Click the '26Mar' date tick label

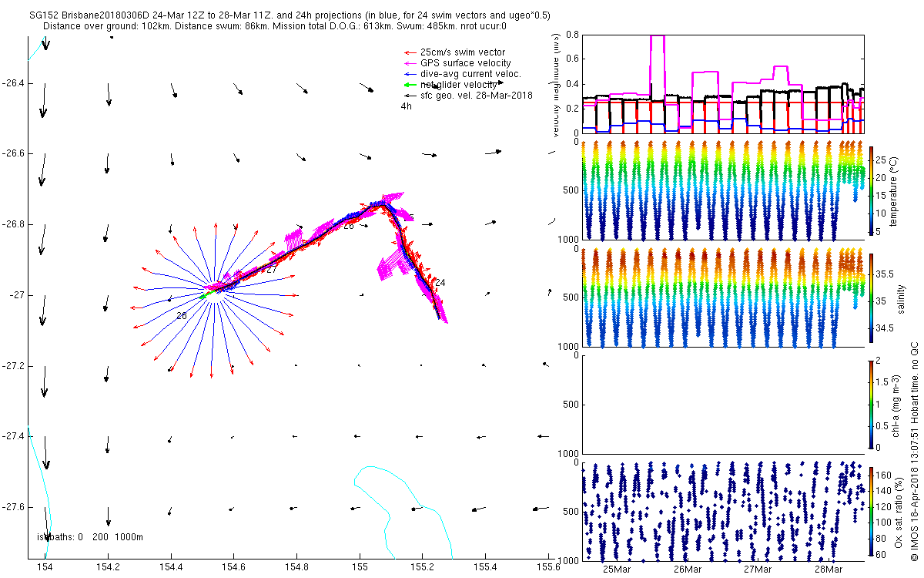pos(688,570)
